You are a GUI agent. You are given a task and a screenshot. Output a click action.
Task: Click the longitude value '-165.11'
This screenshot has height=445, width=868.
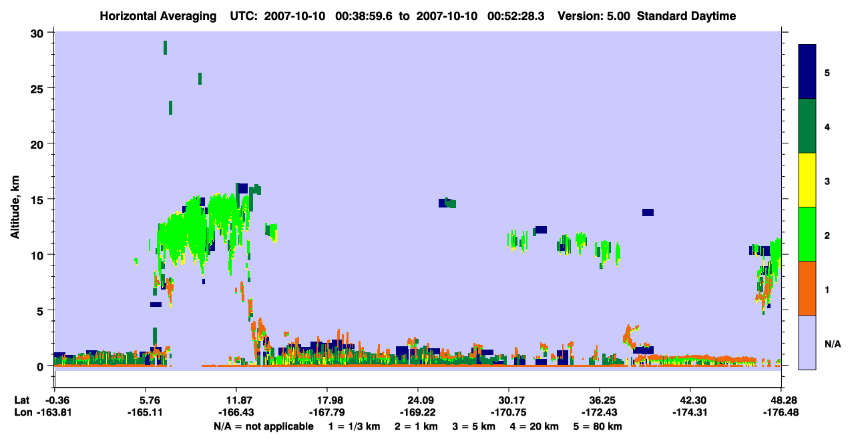click(x=145, y=413)
